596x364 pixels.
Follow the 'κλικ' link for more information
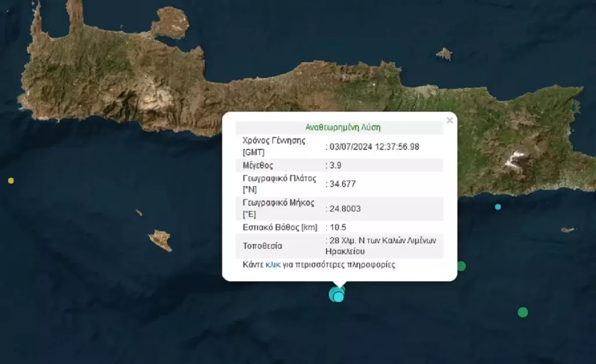click(273, 265)
